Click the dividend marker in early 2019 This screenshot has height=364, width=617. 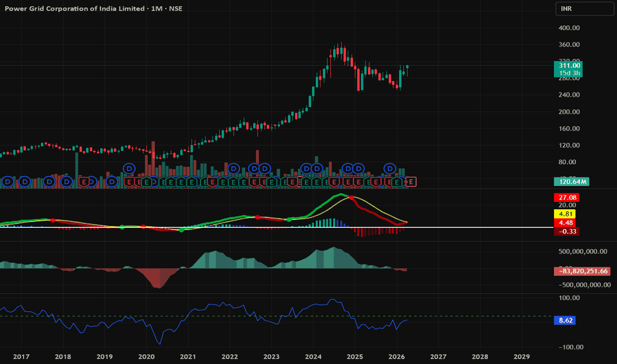tap(112, 182)
